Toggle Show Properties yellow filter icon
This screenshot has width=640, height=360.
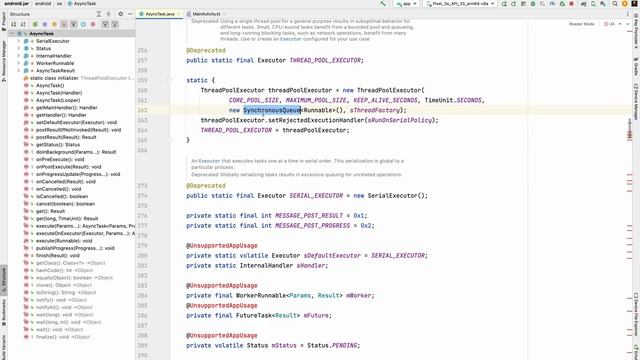pyautogui.click(x=54, y=24)
